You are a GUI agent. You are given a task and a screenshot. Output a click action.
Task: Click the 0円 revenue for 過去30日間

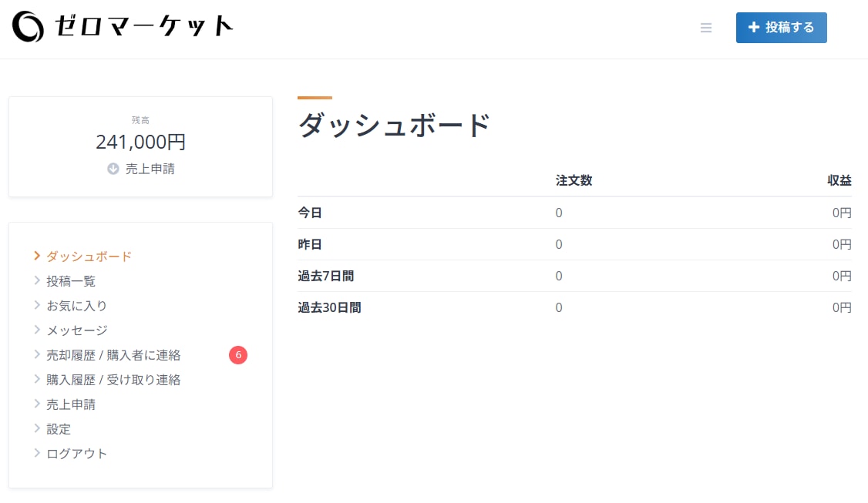coord(842,307)
